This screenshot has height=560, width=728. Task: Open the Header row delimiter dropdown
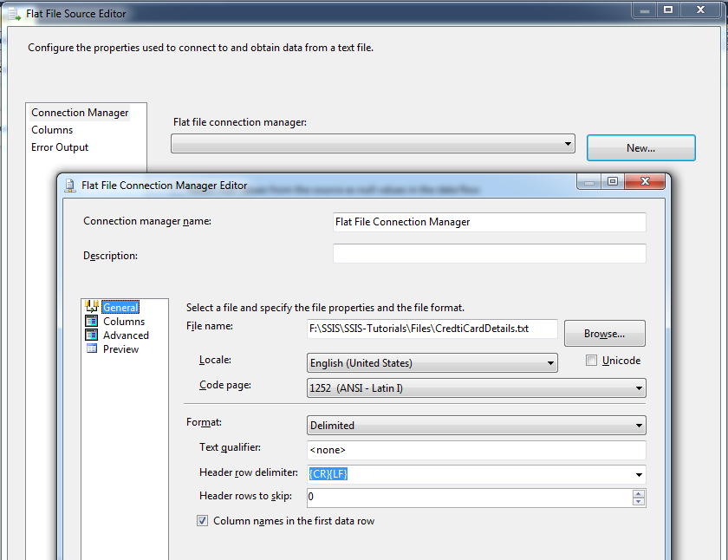pos(640,473)
